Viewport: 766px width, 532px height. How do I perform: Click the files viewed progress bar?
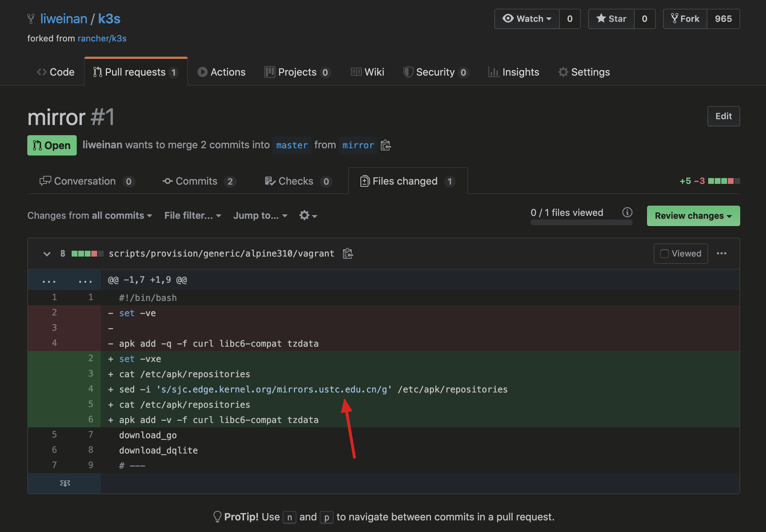(x=581, y=223)
